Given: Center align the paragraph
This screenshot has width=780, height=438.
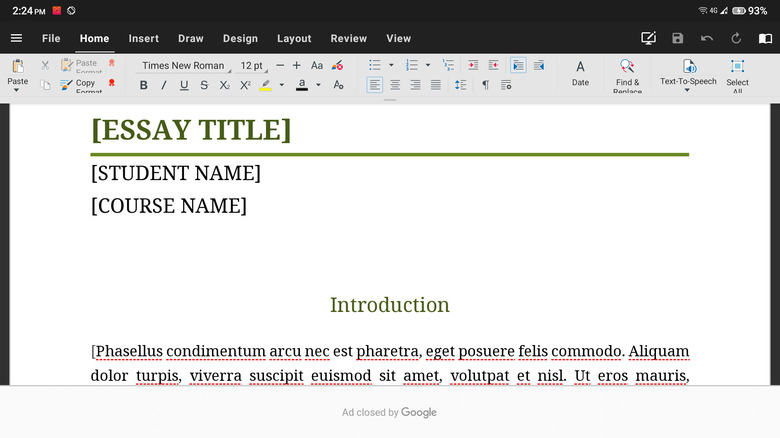Looking at the screenshot, I should 395,85.
